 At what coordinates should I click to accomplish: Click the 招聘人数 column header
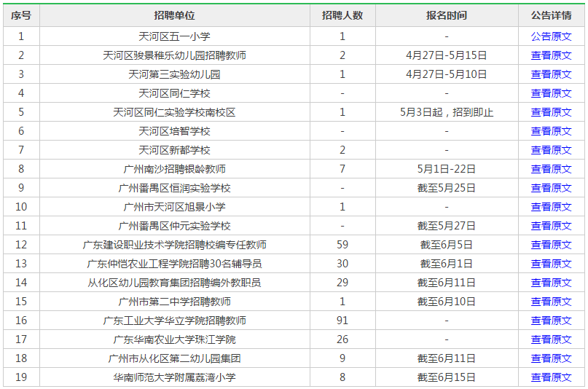pos(342,15)
